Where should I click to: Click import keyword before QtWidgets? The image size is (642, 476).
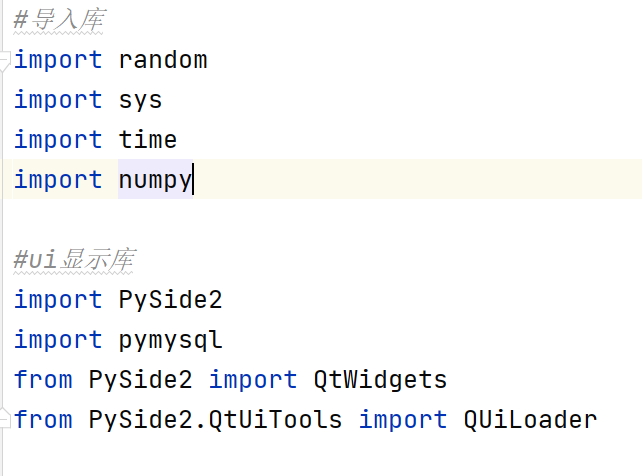(x=253, y=380)
